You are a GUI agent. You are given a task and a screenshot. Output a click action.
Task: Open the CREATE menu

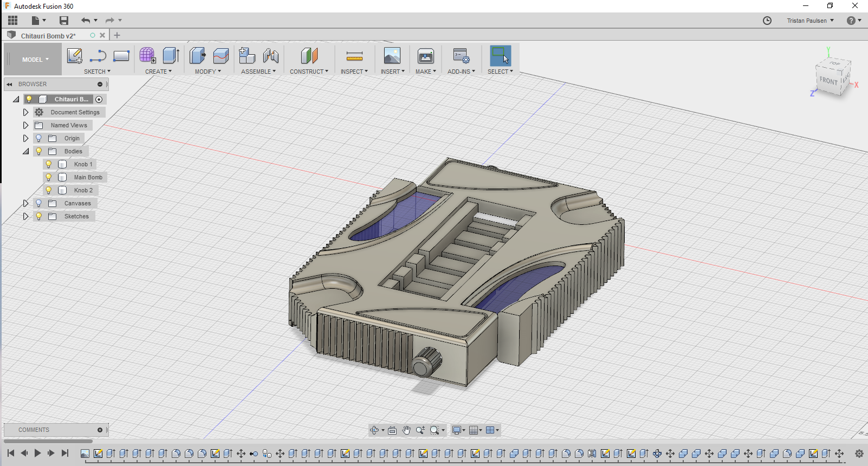click(x=158, y=72)
